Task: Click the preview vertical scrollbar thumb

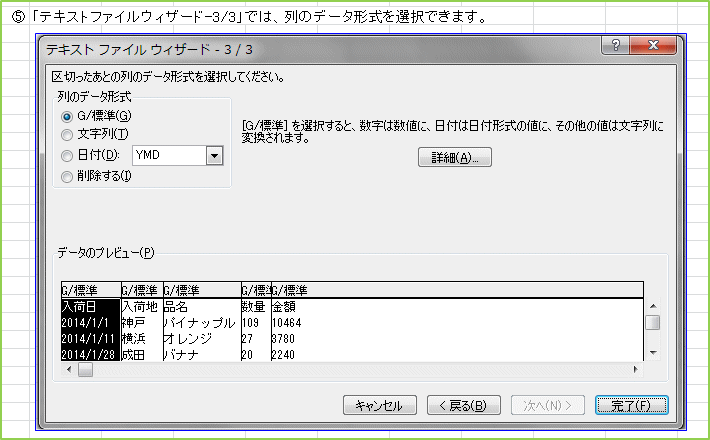Action: (653, 323)
